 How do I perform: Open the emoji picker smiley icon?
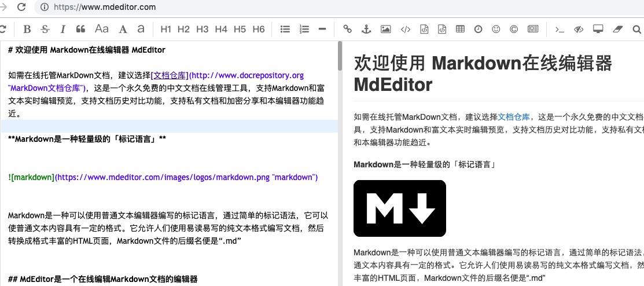[496, 29]
